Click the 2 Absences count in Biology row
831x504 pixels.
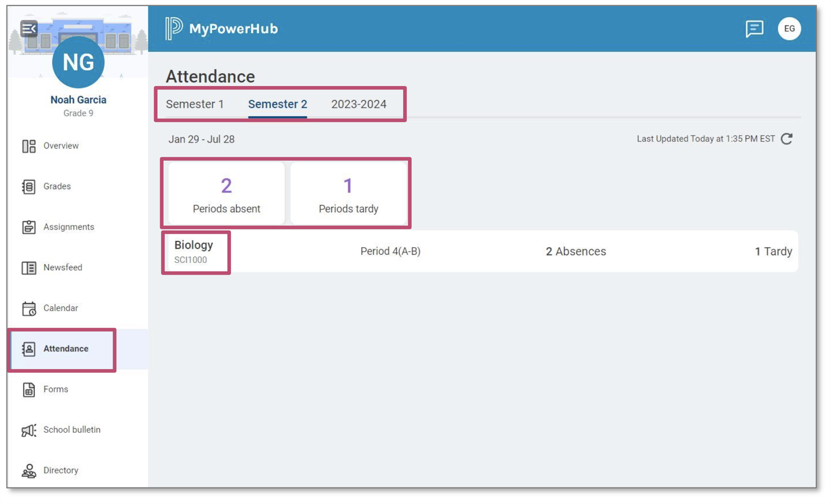[576, 252]
